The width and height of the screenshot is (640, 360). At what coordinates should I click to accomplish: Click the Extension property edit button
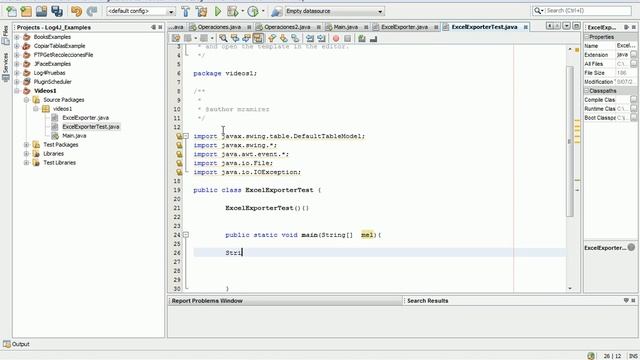pos(633,55)
